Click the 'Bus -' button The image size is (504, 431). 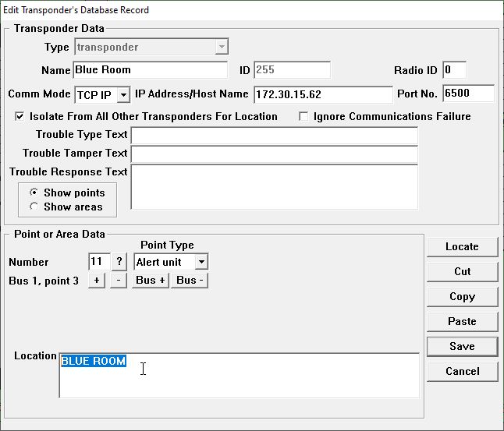(190, 281)
